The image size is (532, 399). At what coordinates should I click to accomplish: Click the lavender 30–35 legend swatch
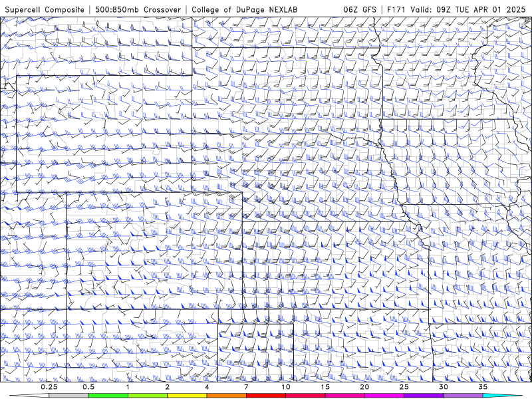(463, 396)
